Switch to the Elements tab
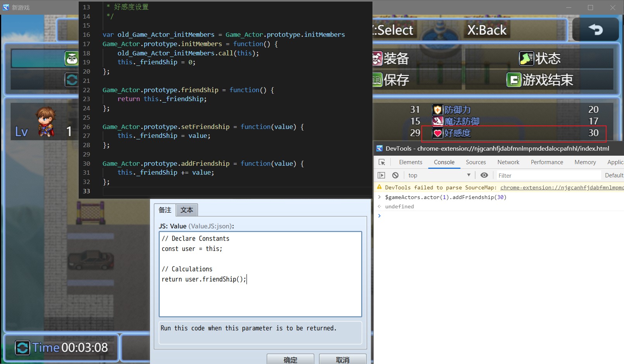This screenshot has height=364, width=624. pyautogui.click(x=410, y=162)
